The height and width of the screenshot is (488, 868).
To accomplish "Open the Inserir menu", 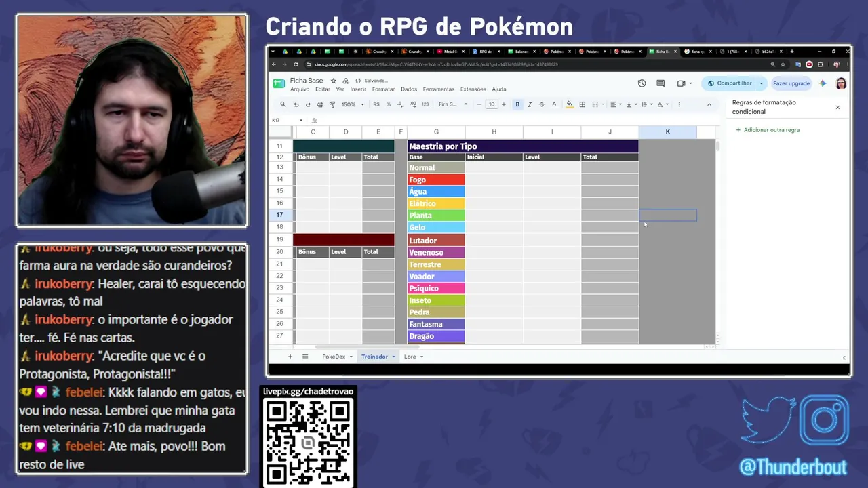I will [358, 89].
